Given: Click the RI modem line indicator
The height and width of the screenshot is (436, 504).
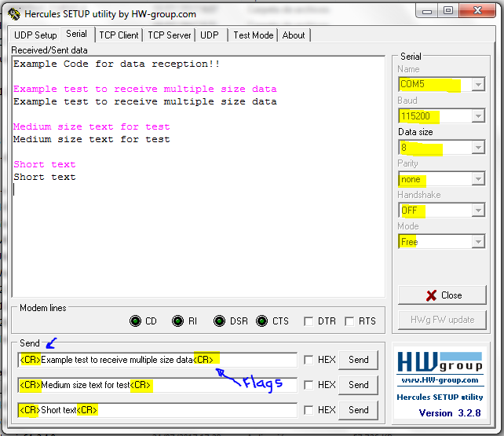Looking at the screenshot, I should pos(177,321).
